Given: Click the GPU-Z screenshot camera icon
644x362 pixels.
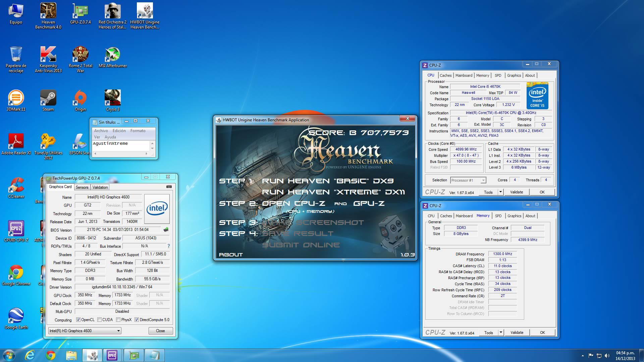Looking at the screenshot, I should [x=169, y=187].
